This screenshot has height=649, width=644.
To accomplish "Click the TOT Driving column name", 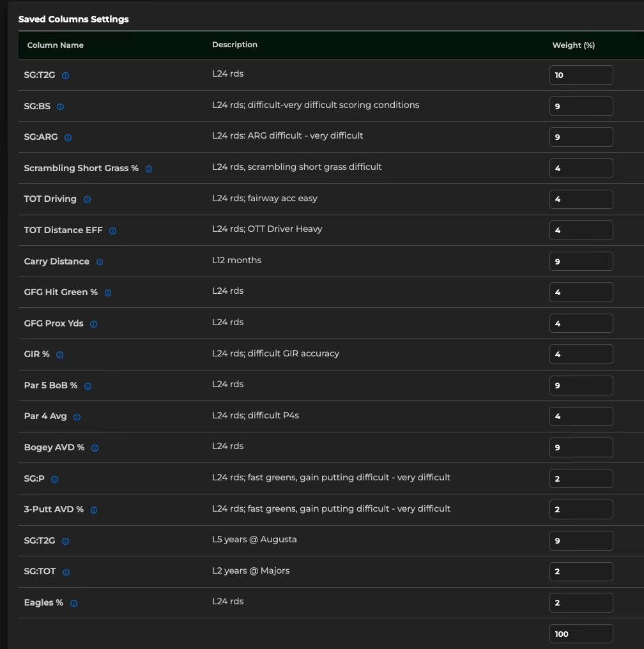I will click(50, 199).
